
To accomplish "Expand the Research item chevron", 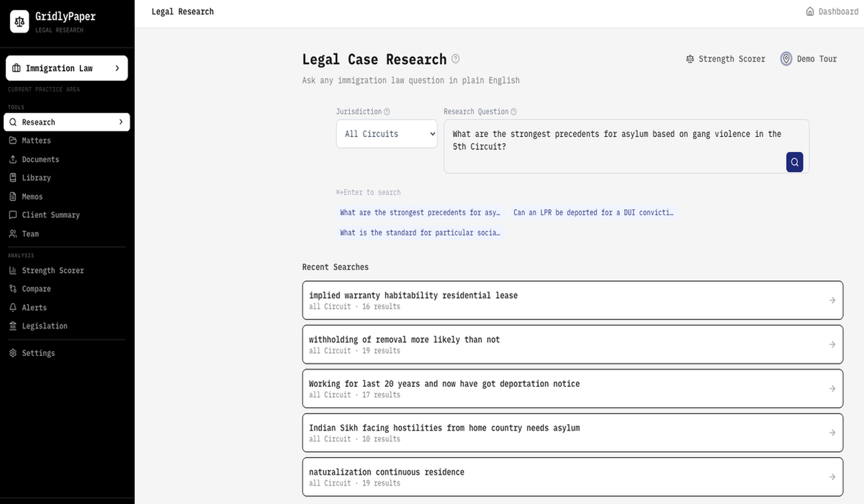I will (121, 122).
